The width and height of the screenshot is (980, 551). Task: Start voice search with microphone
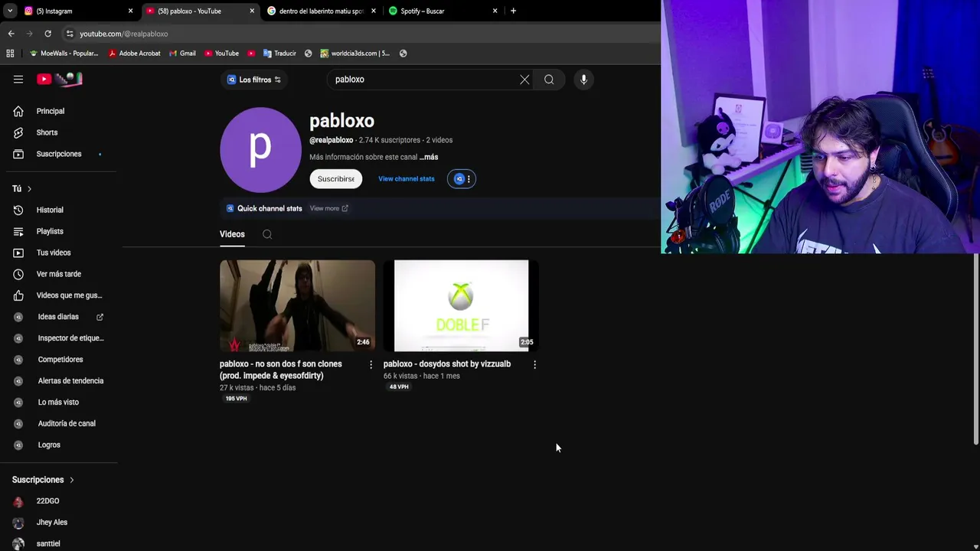(x=583, y=80)
